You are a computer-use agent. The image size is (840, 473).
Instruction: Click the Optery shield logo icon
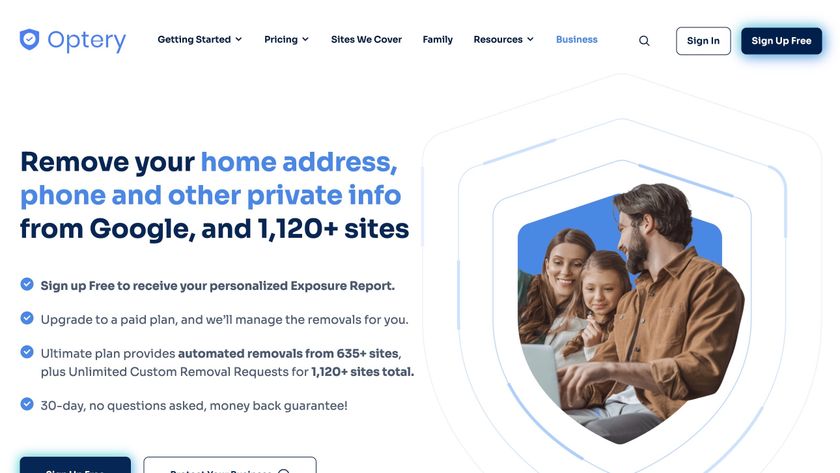click(x=29, y=40)
